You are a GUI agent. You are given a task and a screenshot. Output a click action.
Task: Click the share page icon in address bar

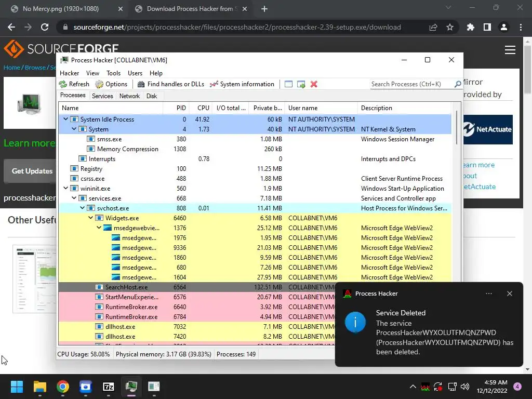coord(433,27)
